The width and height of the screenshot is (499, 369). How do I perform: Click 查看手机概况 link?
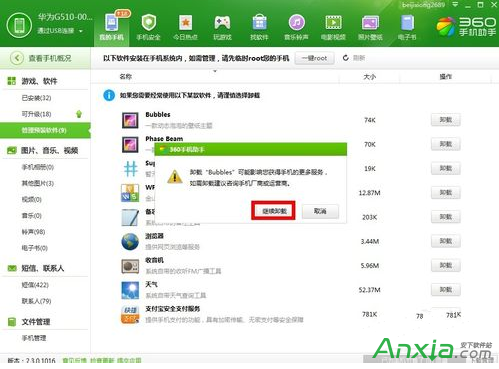click(x=50, y=58)
